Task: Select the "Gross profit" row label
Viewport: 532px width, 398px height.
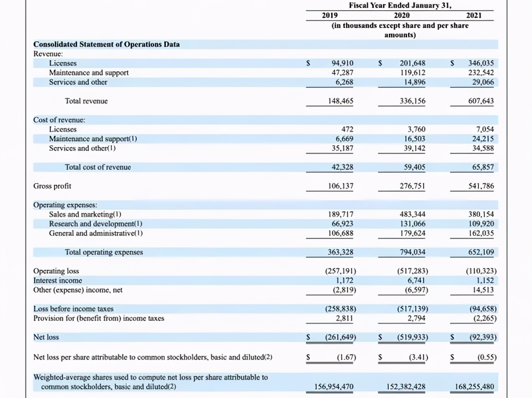Action: [52, 186]
